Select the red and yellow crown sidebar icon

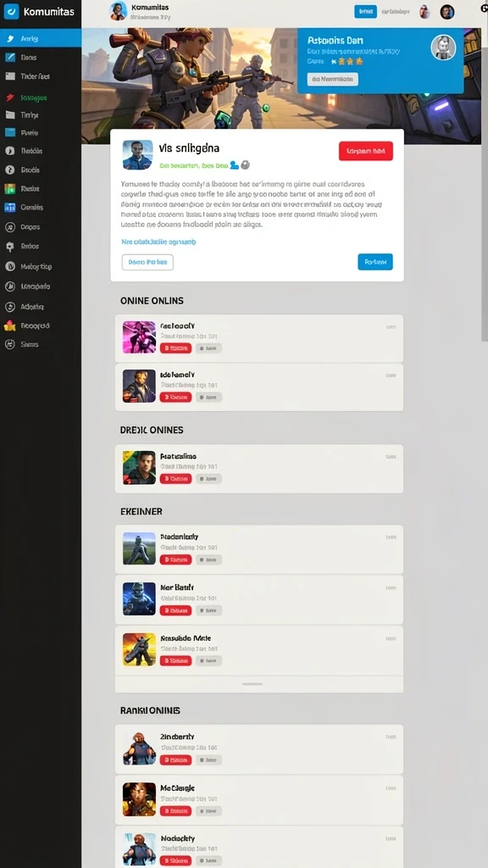9,326
